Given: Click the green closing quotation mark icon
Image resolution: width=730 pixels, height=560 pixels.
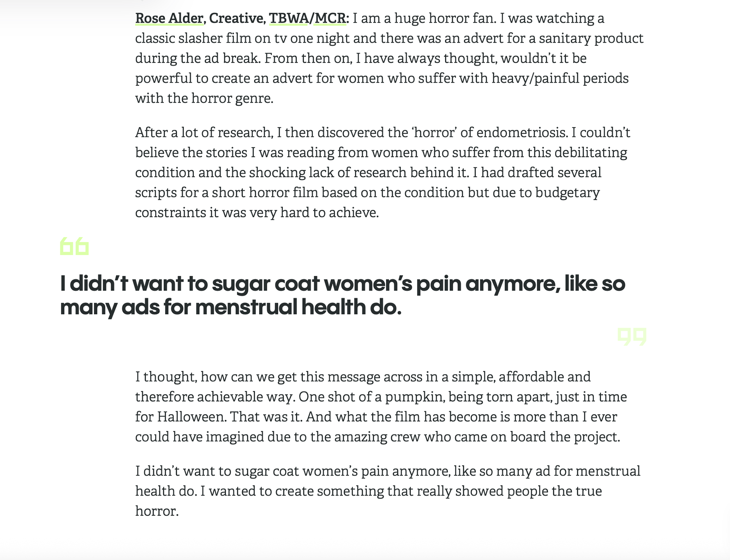Looking at the screenshot, I should click(x=632, y=337).
